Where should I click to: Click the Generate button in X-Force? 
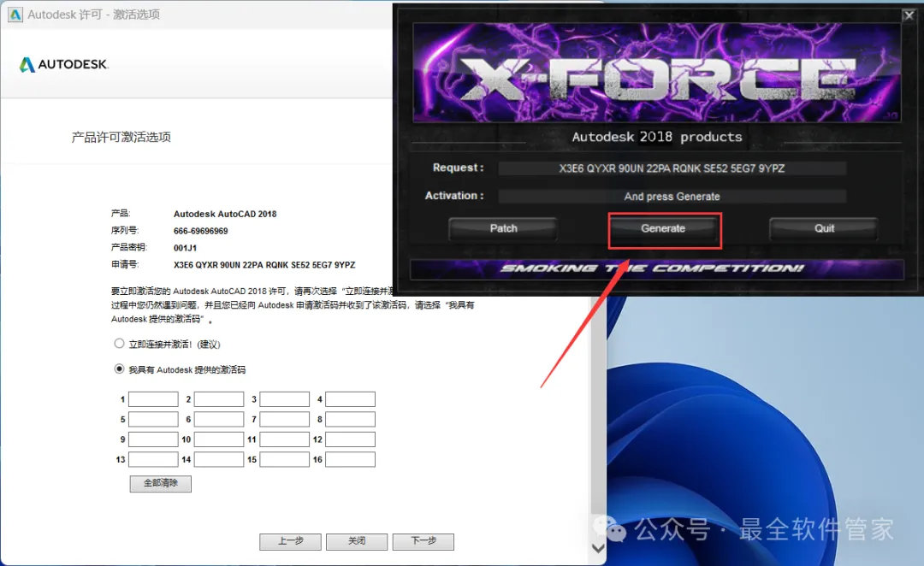coord(664,228)
